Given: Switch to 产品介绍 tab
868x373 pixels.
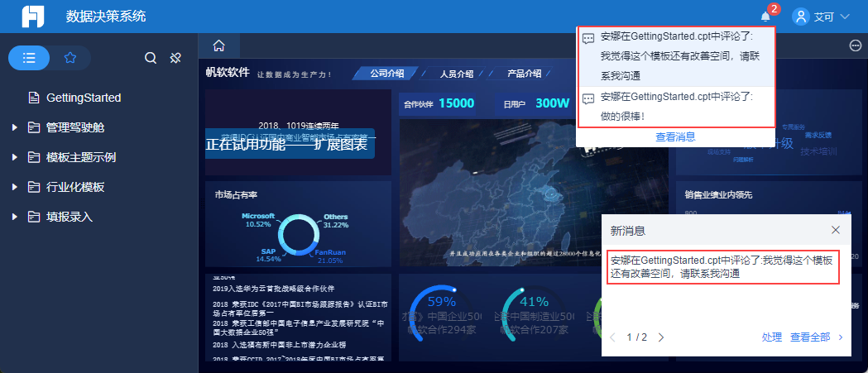Looking at the screenshot, I should pos(525,73).
